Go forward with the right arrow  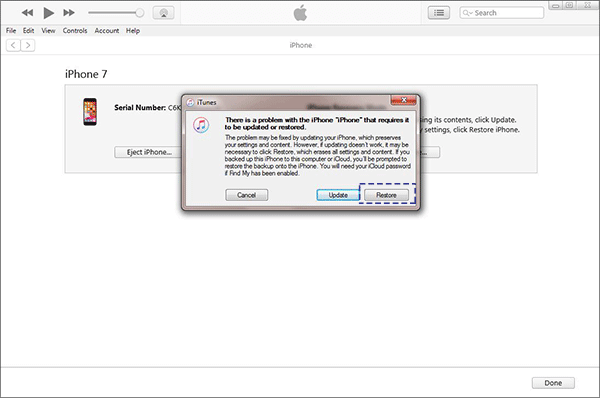click(28, 45)
